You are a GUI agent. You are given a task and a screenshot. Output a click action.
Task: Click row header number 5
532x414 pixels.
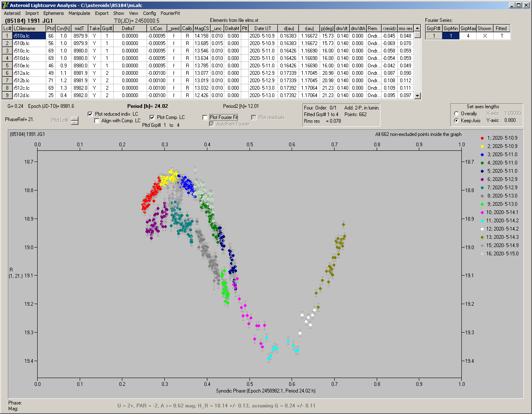point(7,66)
